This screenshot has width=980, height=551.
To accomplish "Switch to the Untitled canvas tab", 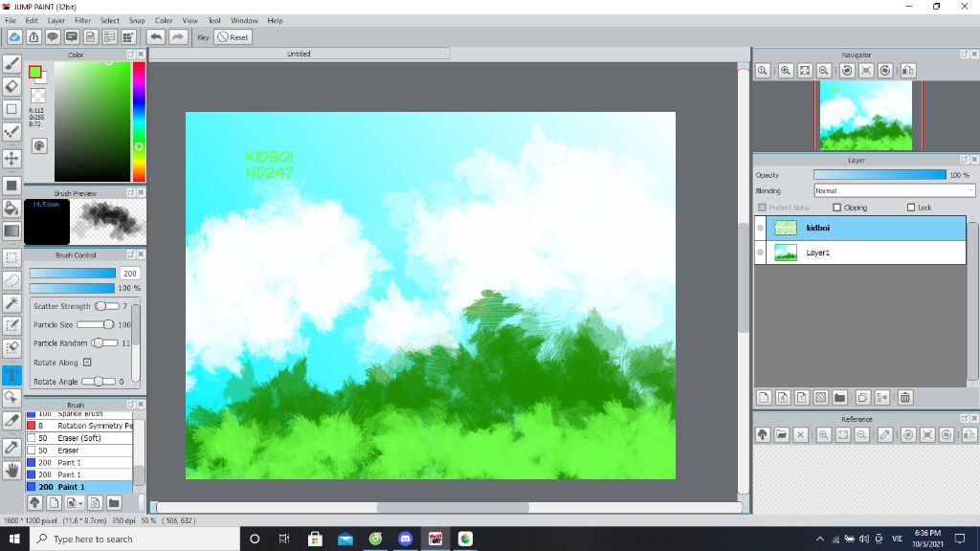I will tap(299, 54).
